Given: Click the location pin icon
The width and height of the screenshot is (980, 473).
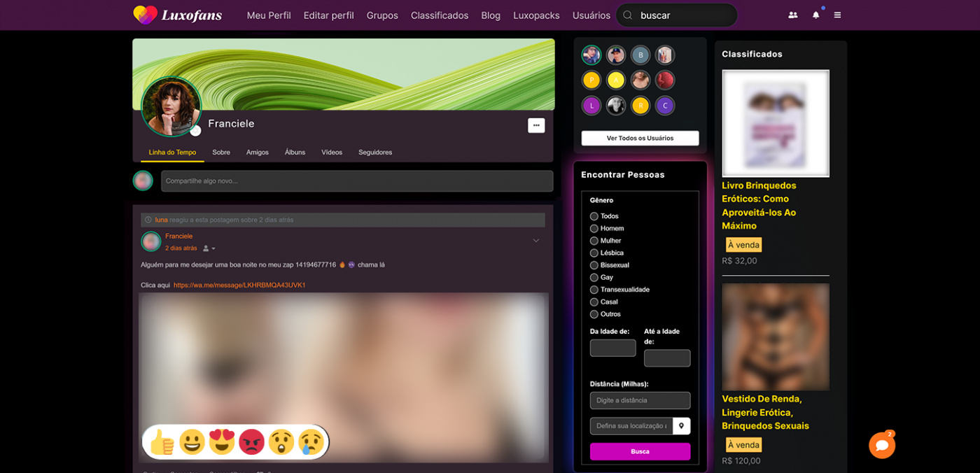Looking at the screenshot, I should (681, 425).
